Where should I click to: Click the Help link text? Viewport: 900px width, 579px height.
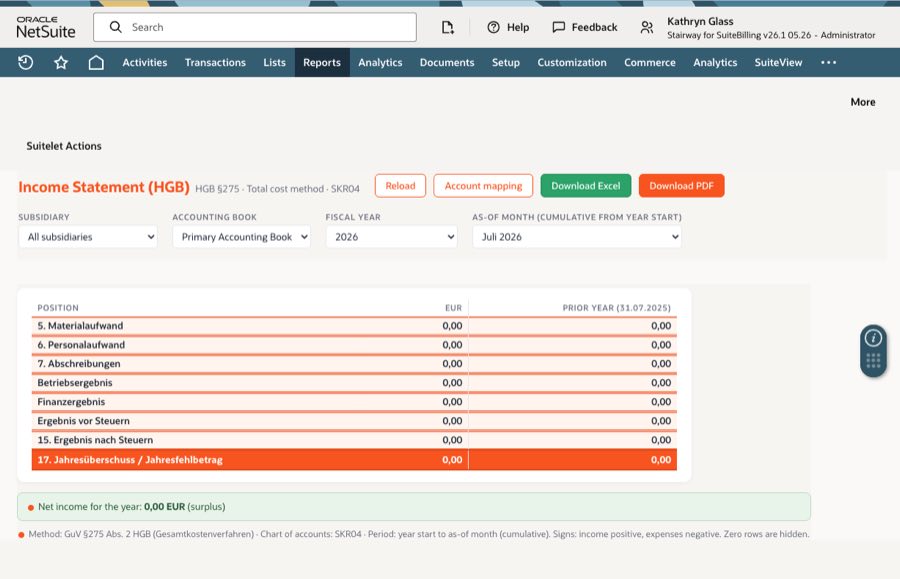click(x=518, y=27)
